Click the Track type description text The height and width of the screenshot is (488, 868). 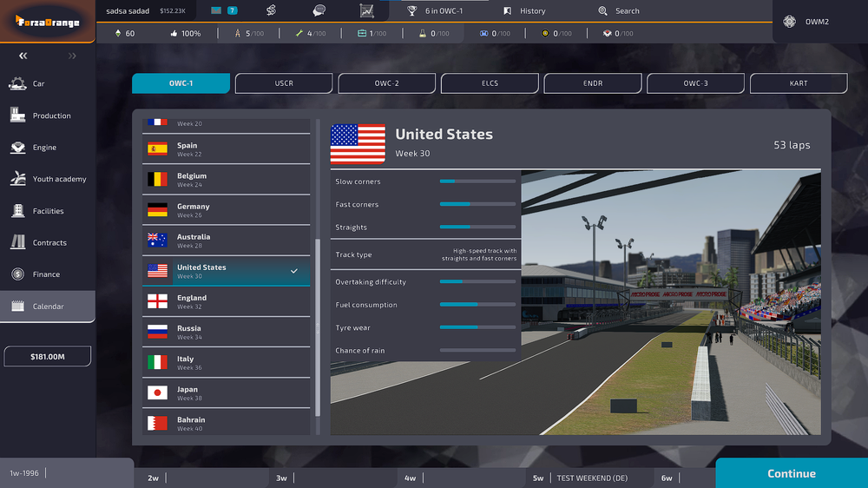click(x=479, y=254)
